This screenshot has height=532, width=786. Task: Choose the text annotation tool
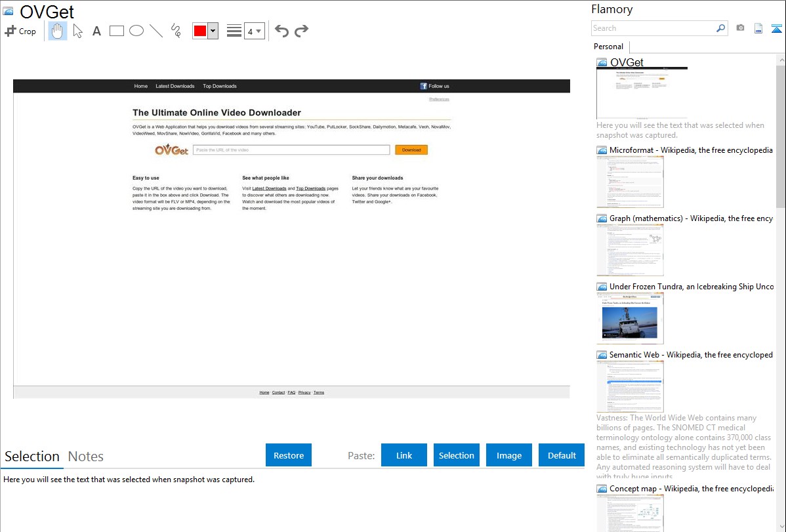(x=96, y=31)
